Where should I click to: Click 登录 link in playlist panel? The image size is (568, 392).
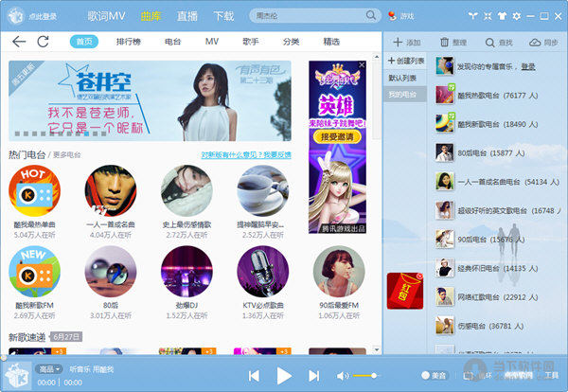[528, 66]
